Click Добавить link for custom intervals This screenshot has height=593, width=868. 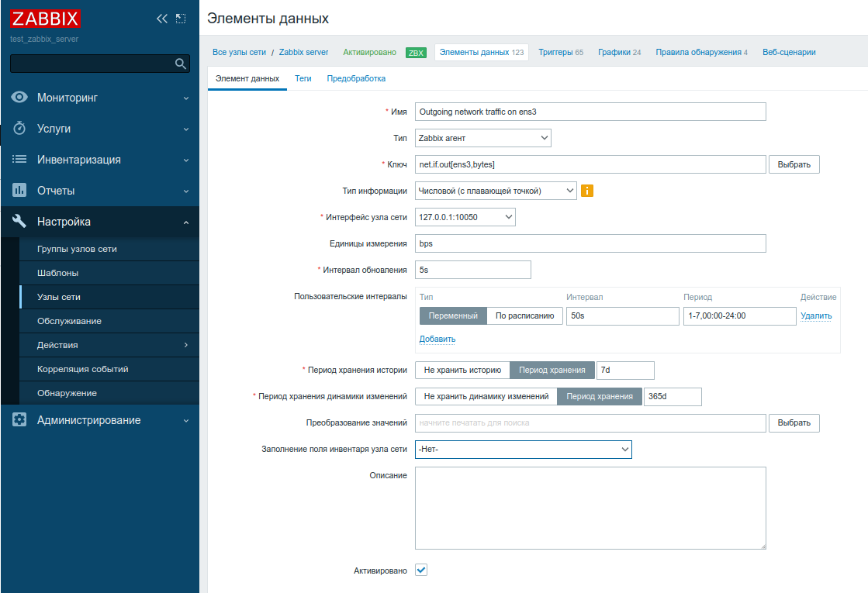[437, 339]
